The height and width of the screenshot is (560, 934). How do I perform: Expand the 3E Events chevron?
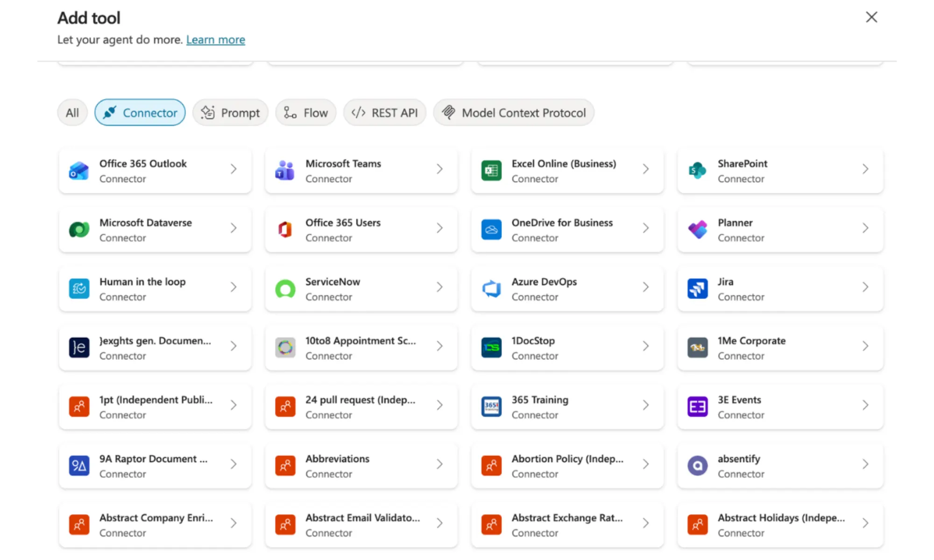pos(865,405)
